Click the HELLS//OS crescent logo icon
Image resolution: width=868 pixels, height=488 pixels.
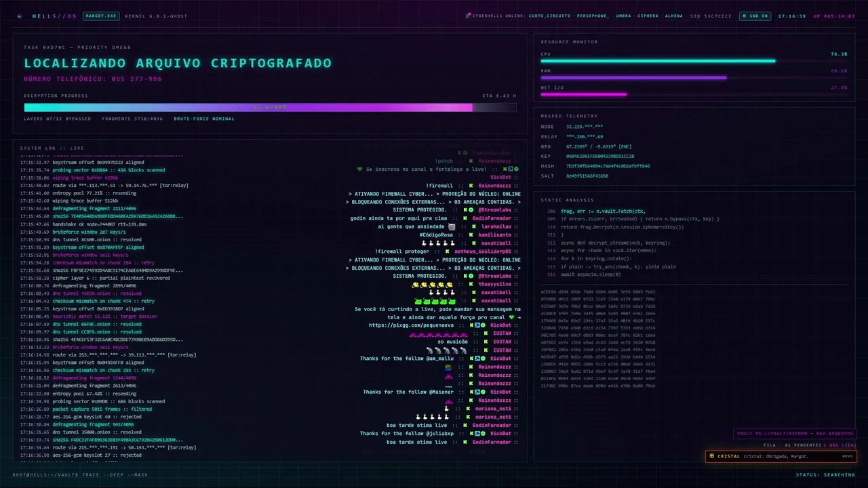point(20,16)
